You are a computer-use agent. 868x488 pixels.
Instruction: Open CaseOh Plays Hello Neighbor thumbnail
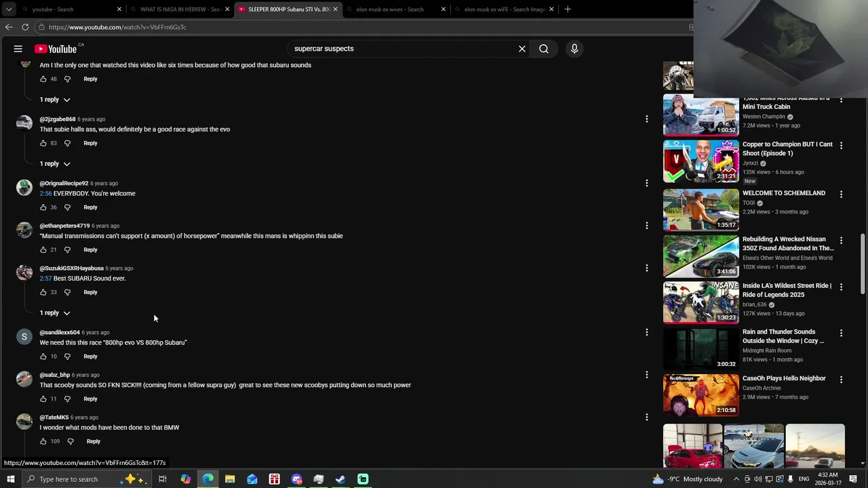[x=701, y=394]
